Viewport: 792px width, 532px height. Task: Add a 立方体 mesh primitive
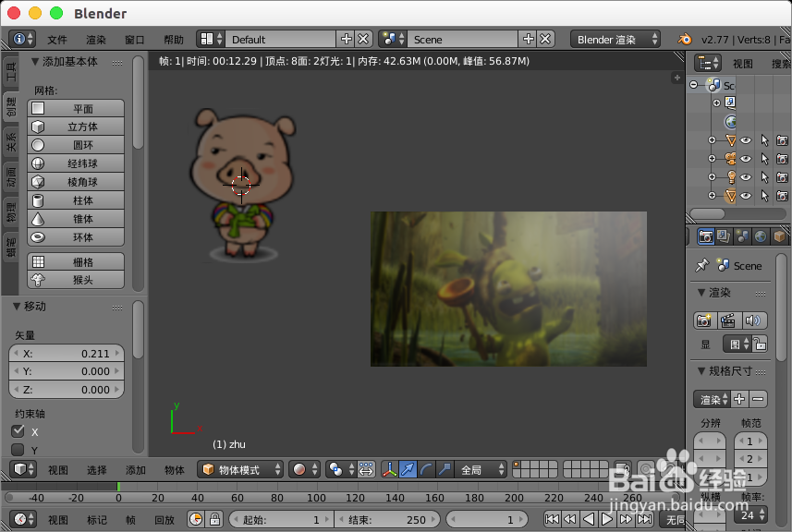pos(76,127)
